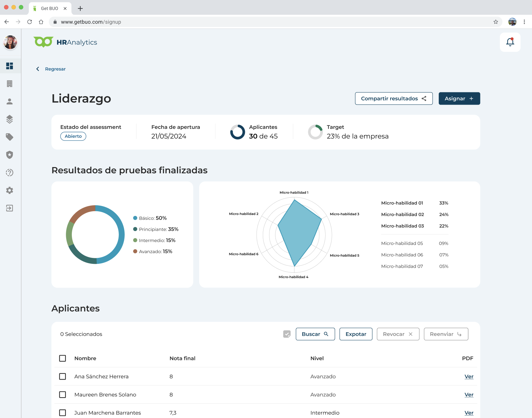Viewport: 532px width, 418px height.
Task: Click the Básico blue legend dot
Action: [135, 218]
